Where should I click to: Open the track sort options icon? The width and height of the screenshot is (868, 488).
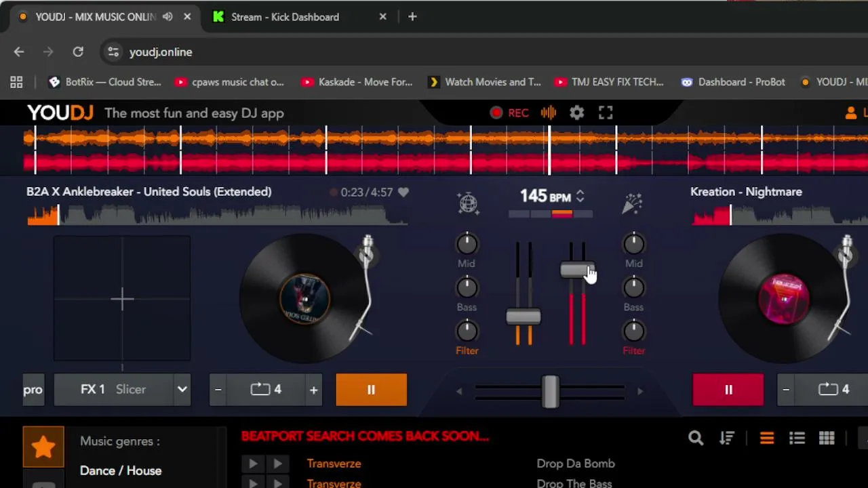tap(727, 439)
